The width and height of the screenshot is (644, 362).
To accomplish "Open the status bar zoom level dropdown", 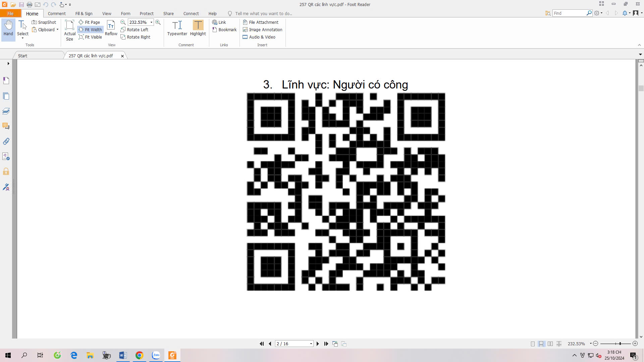I will (591, 344).
